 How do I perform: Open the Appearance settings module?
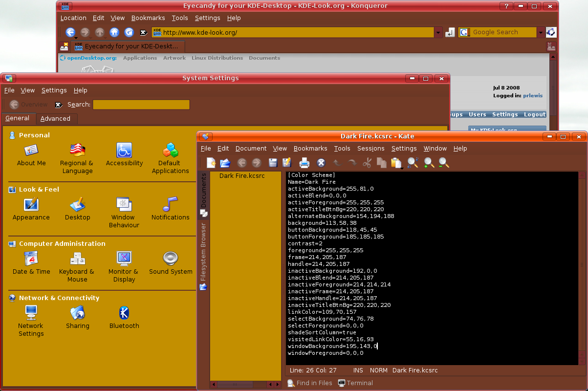[x=31, y=209]
